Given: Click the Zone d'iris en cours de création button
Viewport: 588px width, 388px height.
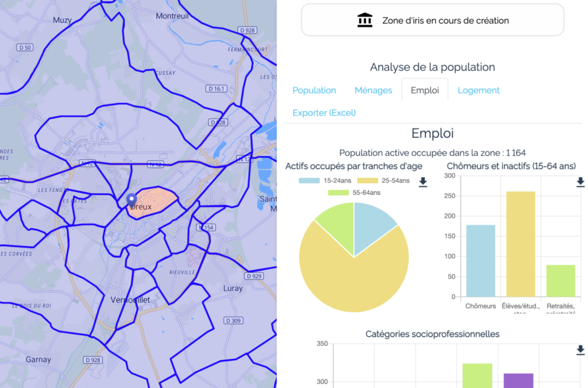Looking at the screenshot, I should (432, 20).
